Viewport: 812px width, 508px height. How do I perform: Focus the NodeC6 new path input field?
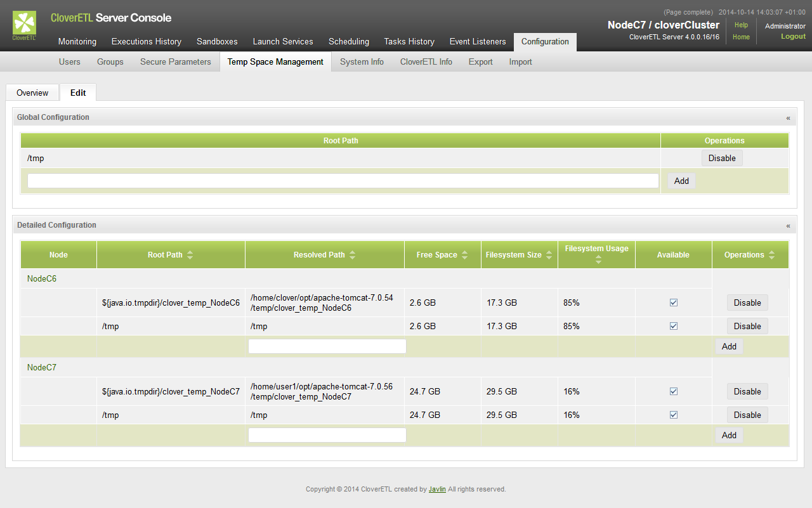pyautogui.click(x=327, y=346)
